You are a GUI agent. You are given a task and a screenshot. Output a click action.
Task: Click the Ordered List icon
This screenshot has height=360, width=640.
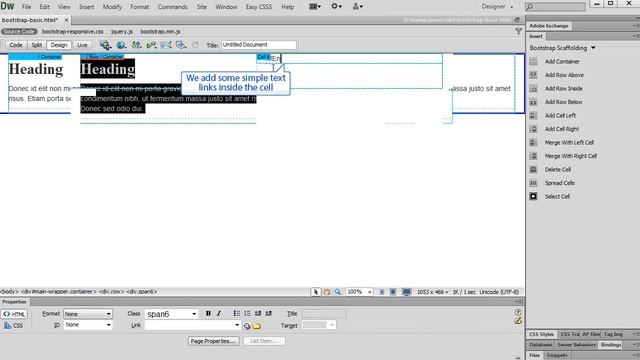pyautogui.click(x=247, y=313)
